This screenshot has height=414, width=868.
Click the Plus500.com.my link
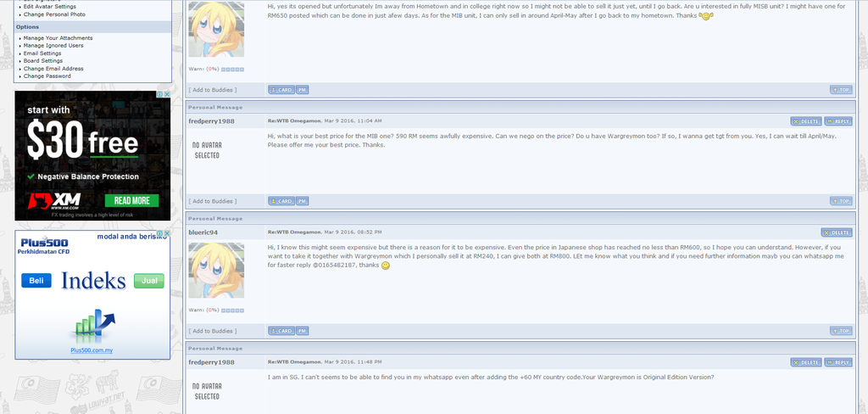92,350
